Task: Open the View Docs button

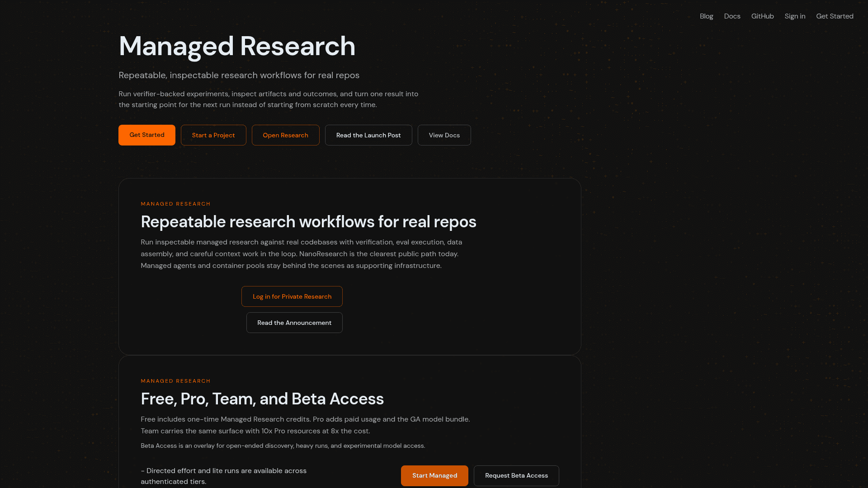Action: point(444,135)
